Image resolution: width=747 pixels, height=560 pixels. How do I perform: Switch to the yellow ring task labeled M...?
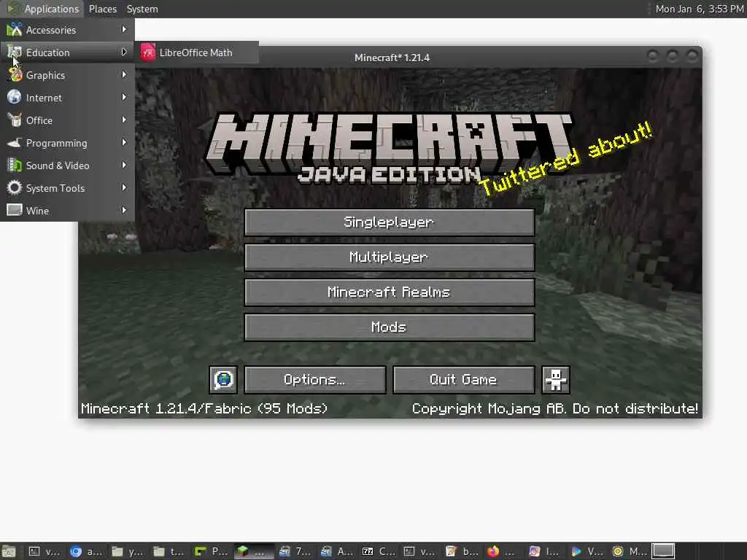[628, 551]
